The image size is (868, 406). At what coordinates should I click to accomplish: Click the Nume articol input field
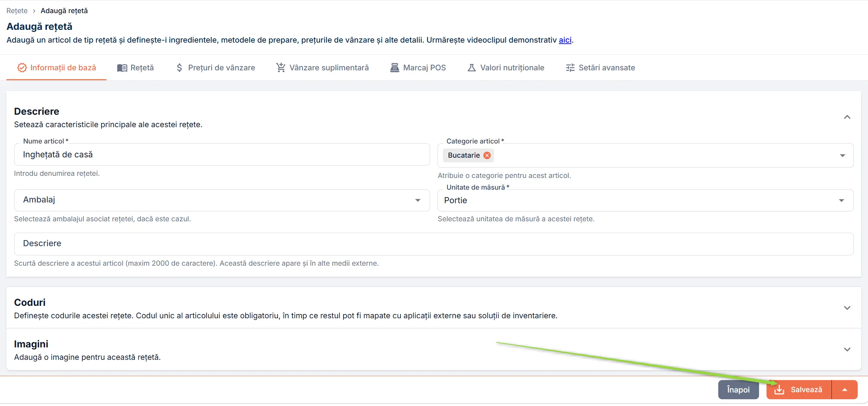222,155
